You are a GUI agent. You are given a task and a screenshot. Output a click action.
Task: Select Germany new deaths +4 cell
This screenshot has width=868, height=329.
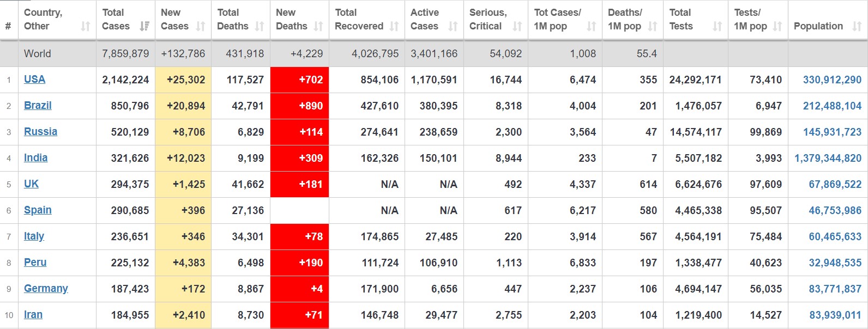point(299,289)
